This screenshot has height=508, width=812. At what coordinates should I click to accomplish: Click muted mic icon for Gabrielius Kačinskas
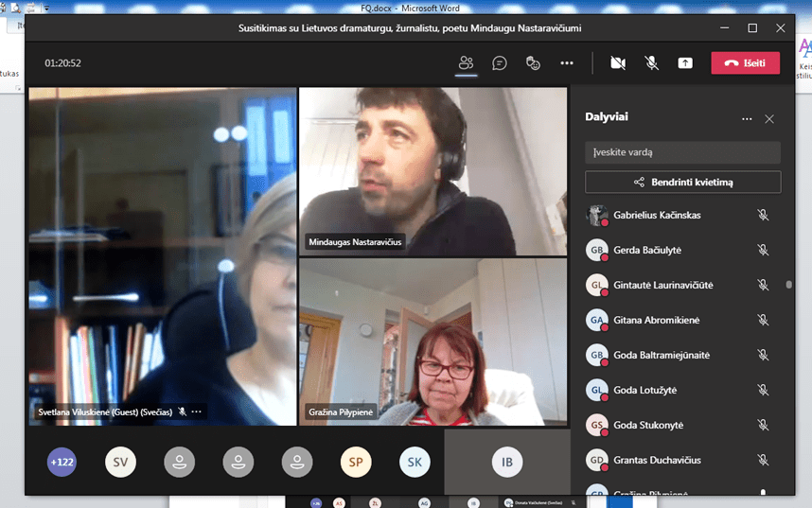tap(763, 215)
